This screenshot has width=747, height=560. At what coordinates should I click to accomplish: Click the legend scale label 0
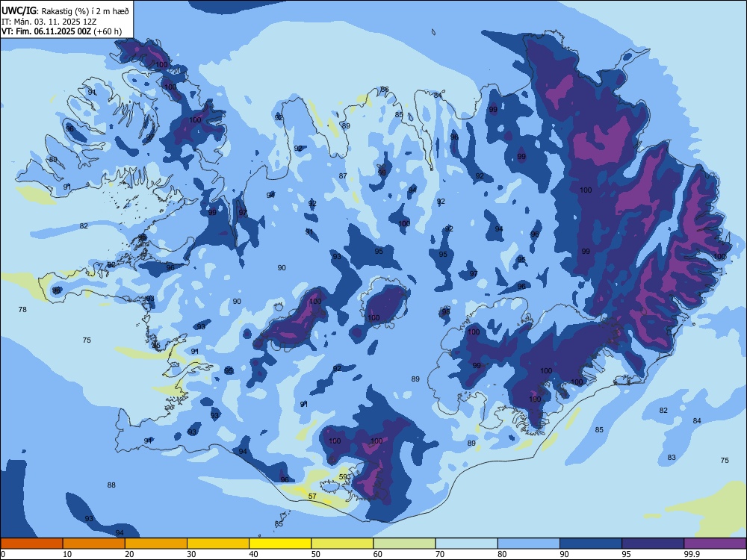click(3, 554)
